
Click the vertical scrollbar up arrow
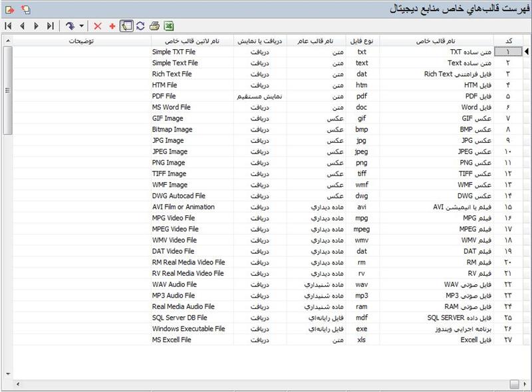pyautogui.click(x=8, y=41)
